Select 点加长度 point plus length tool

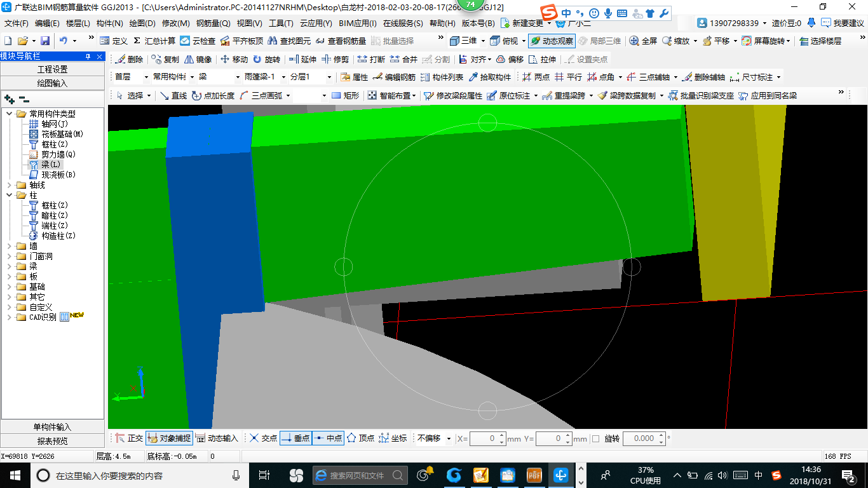click(x=213, y=95)
